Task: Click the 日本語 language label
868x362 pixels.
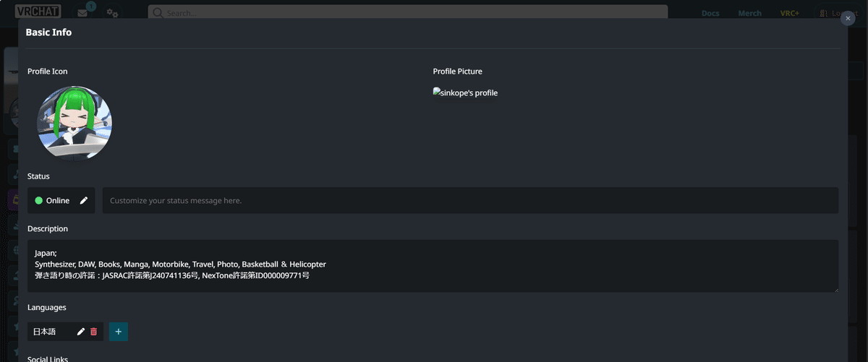Action: click(x=44, y=332)
